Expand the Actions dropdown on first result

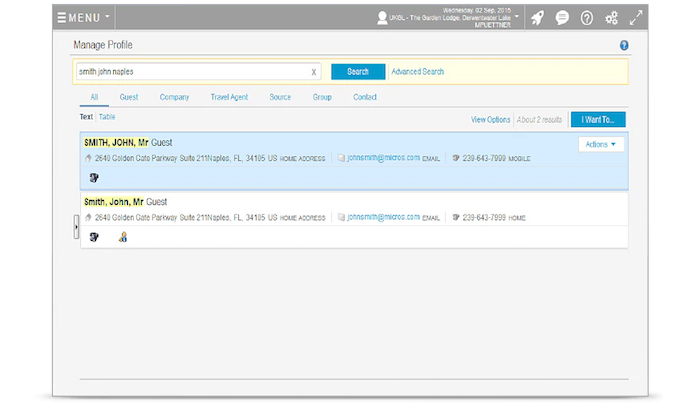600,144
